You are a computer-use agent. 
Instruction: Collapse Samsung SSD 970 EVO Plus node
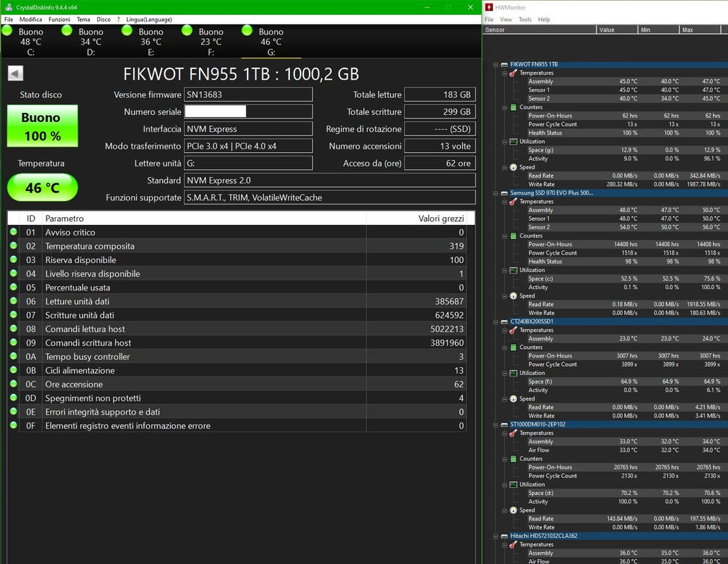coord(495,193)
